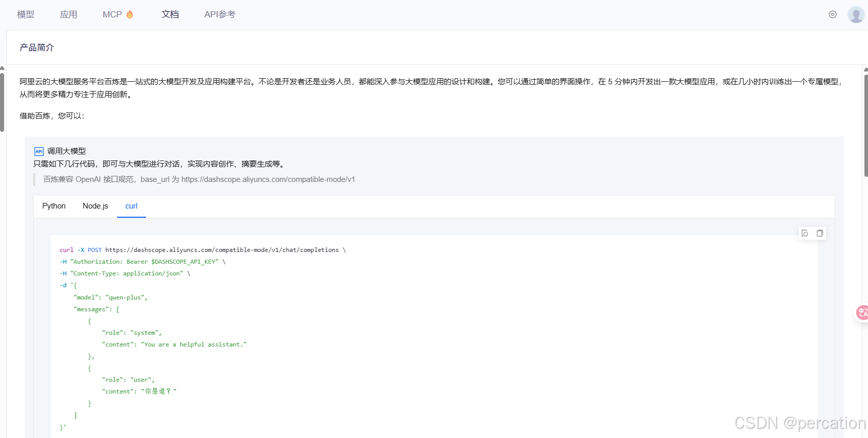The image size is (868, 438).
Task: Click the "role": "user" line
Action: point(128,380)
